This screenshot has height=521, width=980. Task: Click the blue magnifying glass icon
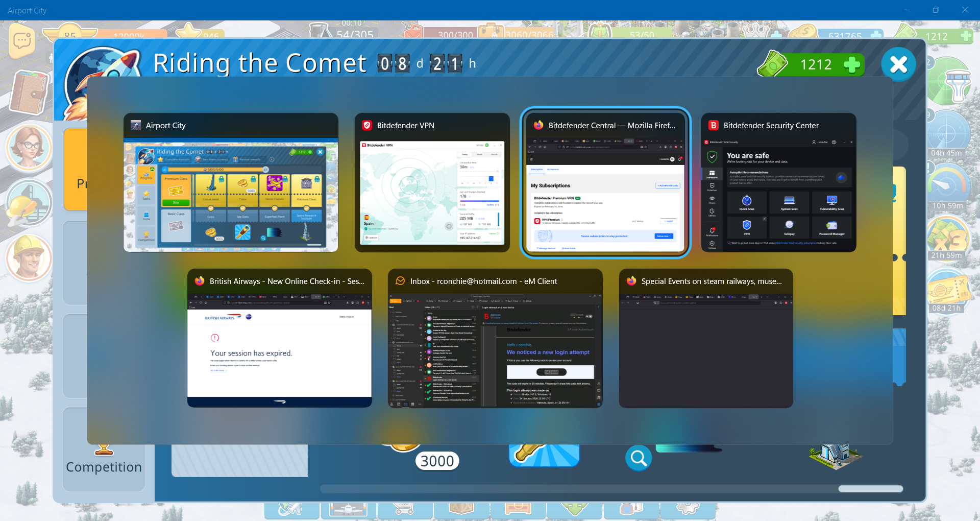pos(638,458)
